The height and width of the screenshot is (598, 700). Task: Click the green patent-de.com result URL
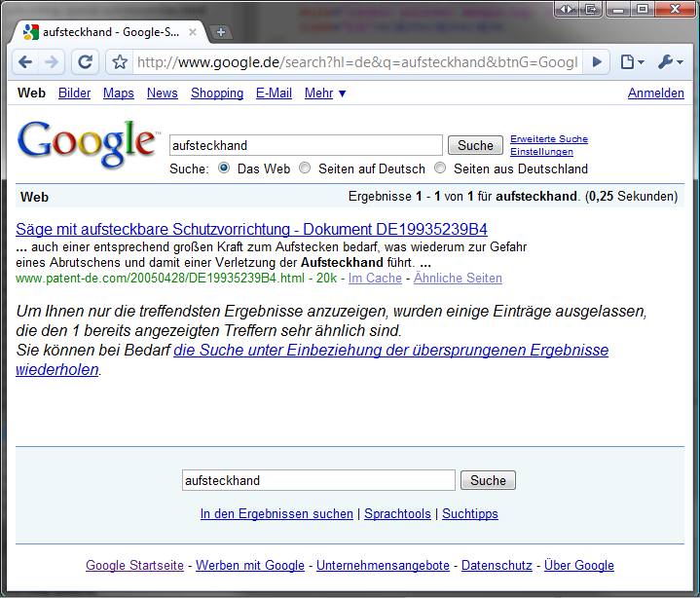tap(160, 278)
